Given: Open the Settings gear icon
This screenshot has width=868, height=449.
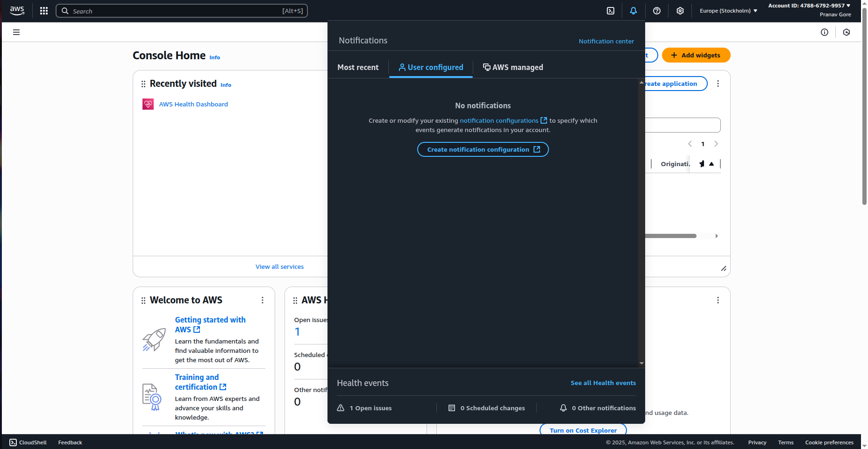Looking at the screenshot, I should pos(680,10).
